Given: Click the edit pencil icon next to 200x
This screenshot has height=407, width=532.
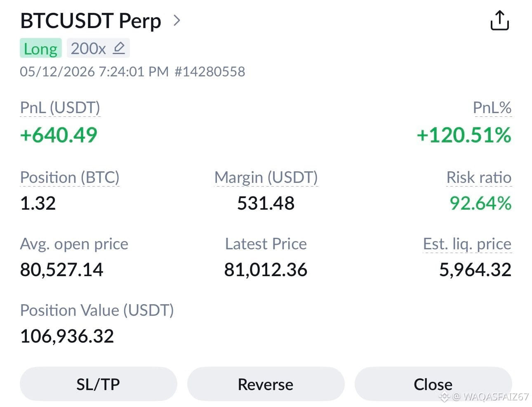Looking at the screenshot, I should pos(119,48).
